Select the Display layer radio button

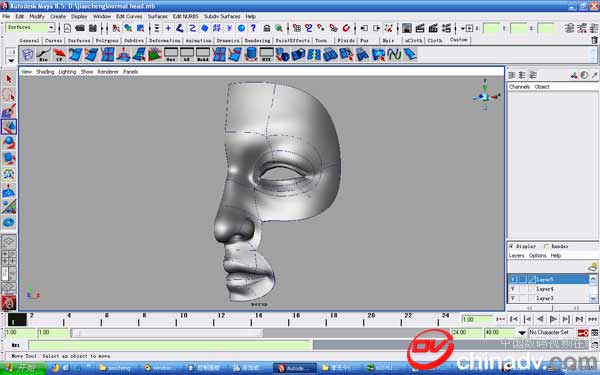(x=511, y=246)
